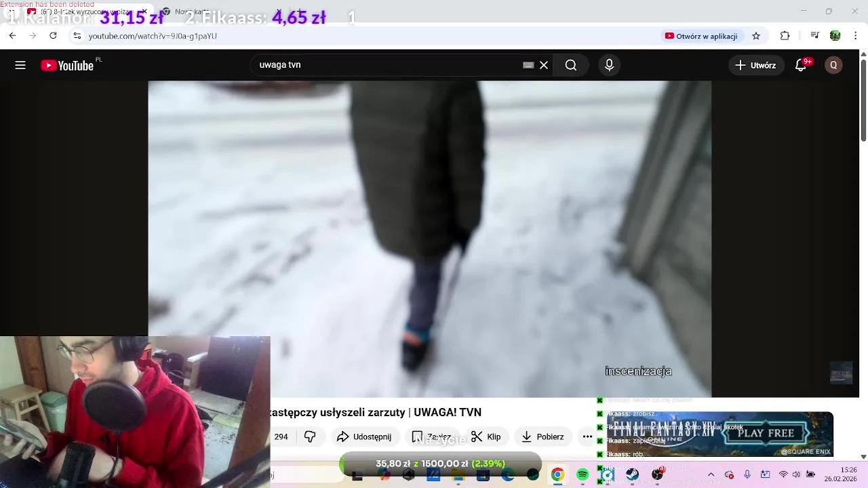The height and width of the screenshot is (488, 868).
Task: Bookmark this page with the star
Action: (756, 36)
